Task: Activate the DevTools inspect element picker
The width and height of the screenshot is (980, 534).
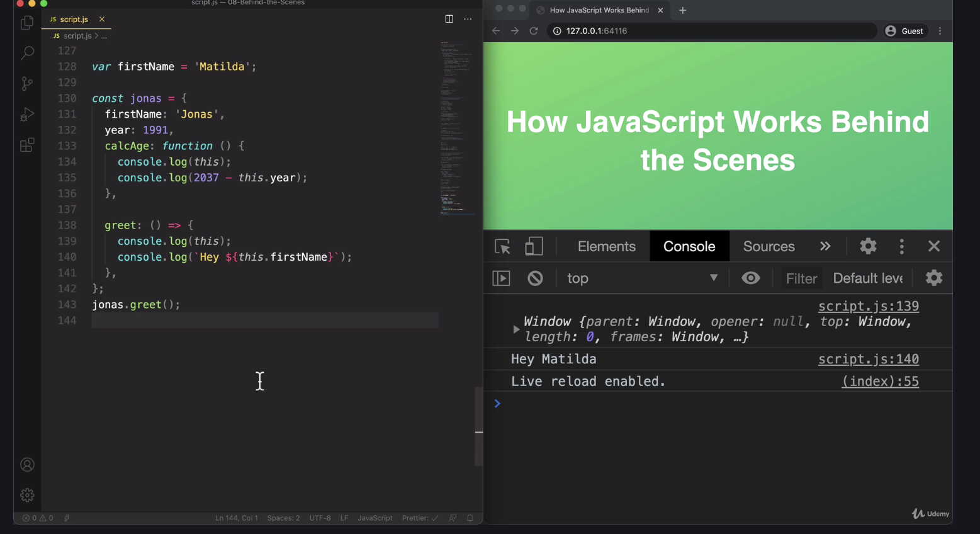Action: pos(502,246)
